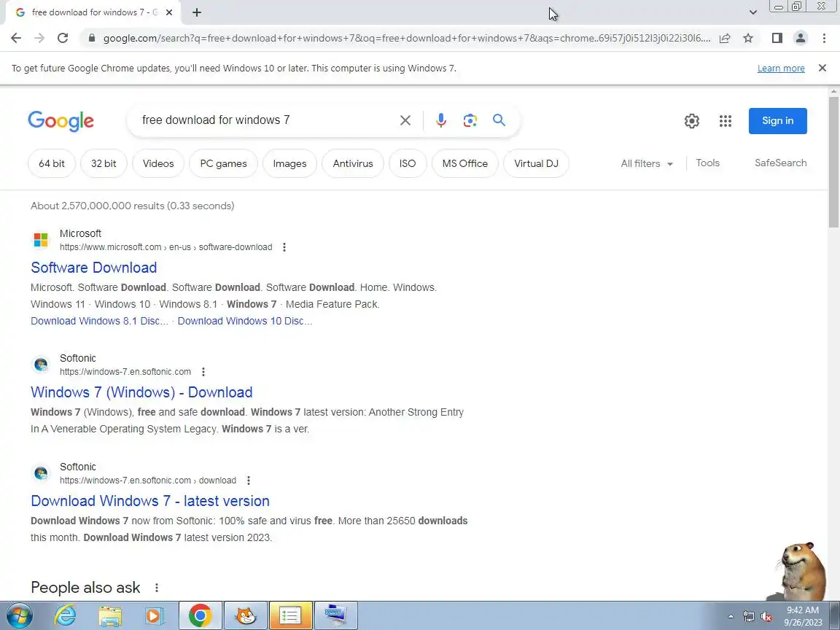Open the Windows Start menu
Image resolution: width=840 pixels, height=630 pixels.
[18, 615]
